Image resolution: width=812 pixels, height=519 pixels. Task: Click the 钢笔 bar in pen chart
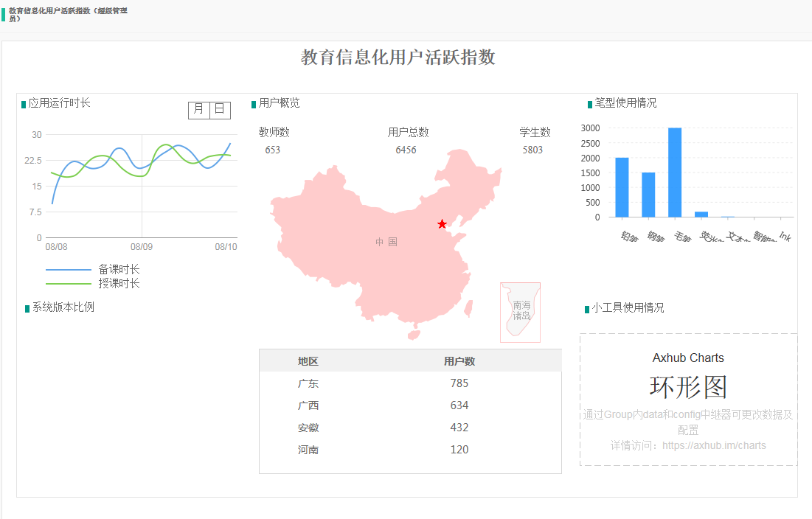pos(648,195)
